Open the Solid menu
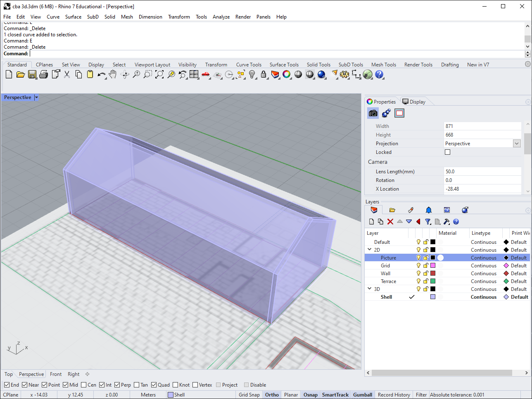The height and width of the screenshot is (399, 532). [x=109, y=17]
